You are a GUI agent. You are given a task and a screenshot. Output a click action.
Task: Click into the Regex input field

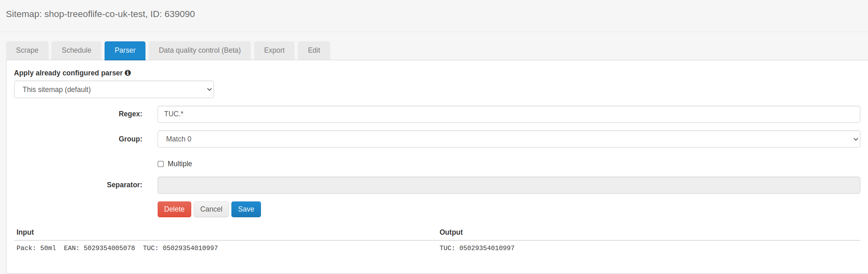click(x=509, y=114)
